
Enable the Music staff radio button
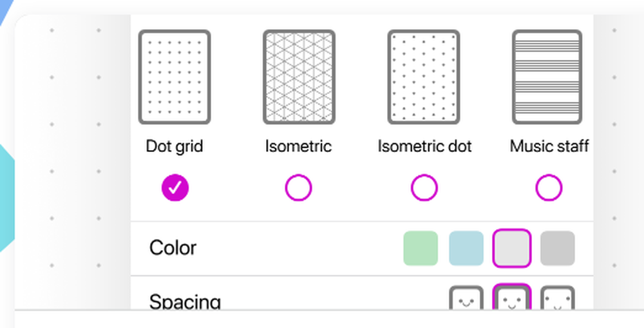[x=549, y=188]
